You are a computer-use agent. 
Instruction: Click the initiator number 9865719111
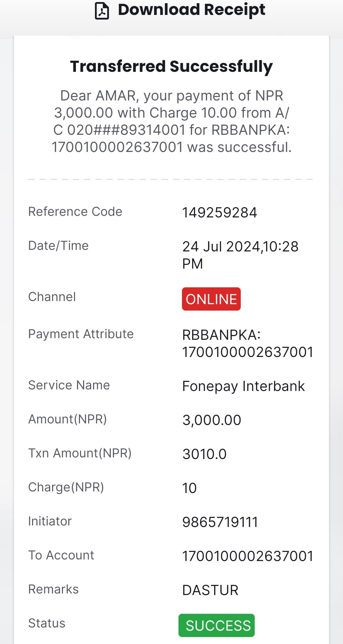pyautogui.click(x=220, y=522)
